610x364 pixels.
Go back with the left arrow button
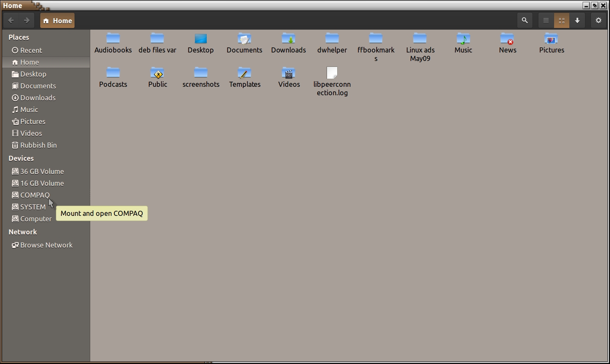[x=11, y=20]
